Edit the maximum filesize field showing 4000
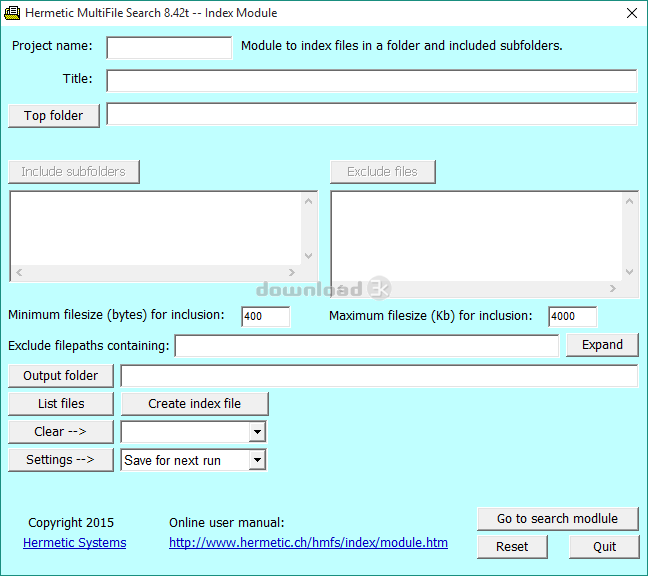This screenshot has height=576, width=648. click(x=572, y=317)
